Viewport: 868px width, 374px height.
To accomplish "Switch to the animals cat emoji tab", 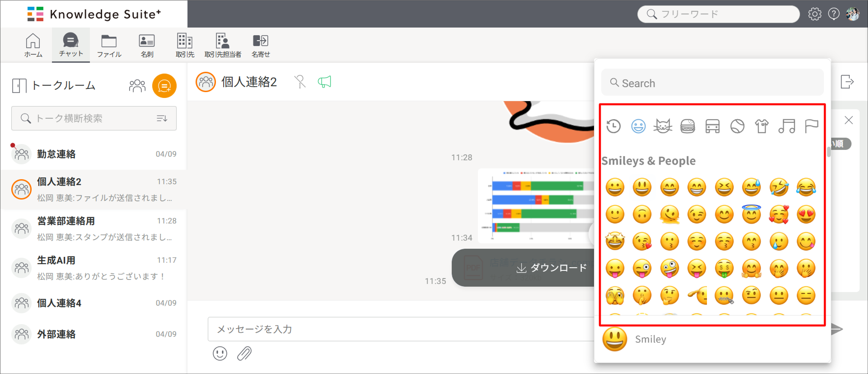I will (x=663, y=127).
